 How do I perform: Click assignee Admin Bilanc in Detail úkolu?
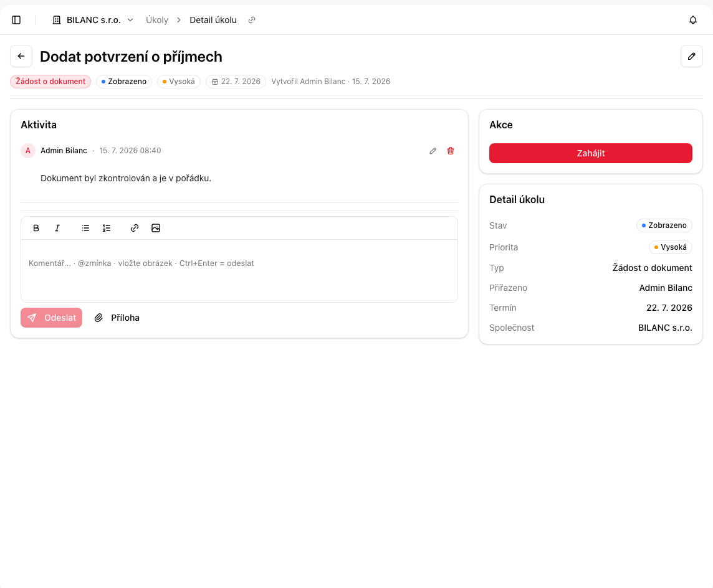tap(666, 288)
